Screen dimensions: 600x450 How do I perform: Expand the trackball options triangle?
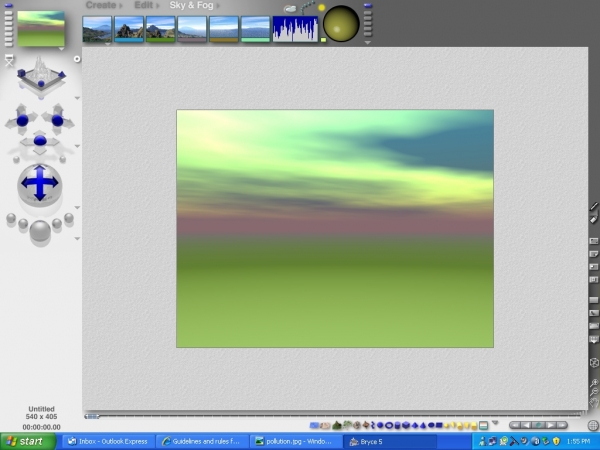click(x=77, y=207)
